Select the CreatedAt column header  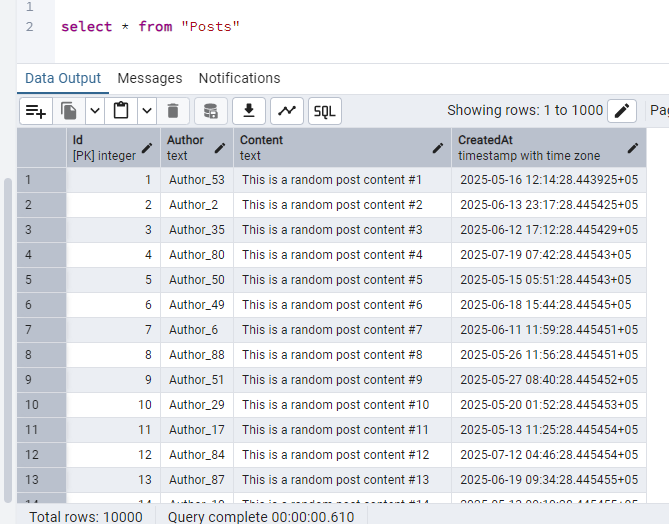point(549,148)
